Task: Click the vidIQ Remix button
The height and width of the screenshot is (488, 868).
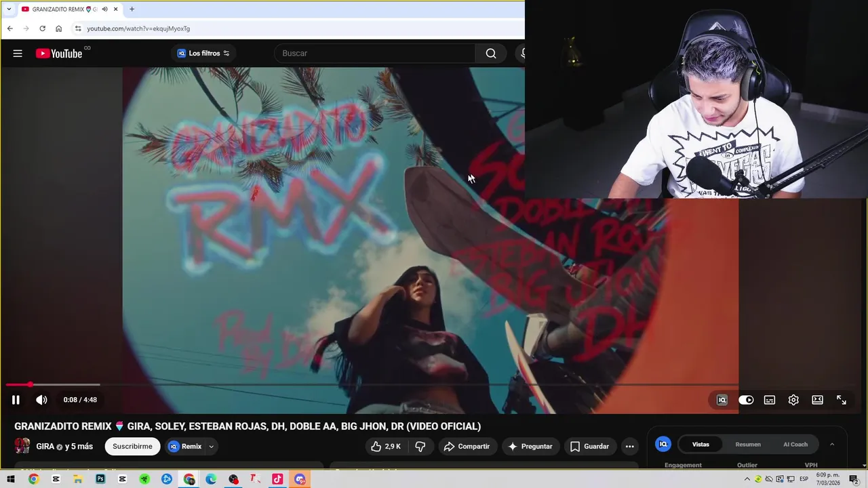Action: click(x=185, y=447)
